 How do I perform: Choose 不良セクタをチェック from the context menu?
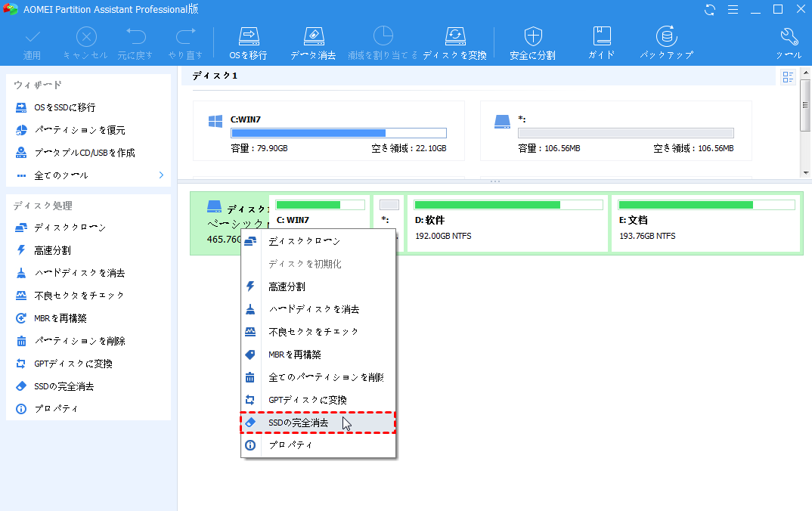[318, 331]
